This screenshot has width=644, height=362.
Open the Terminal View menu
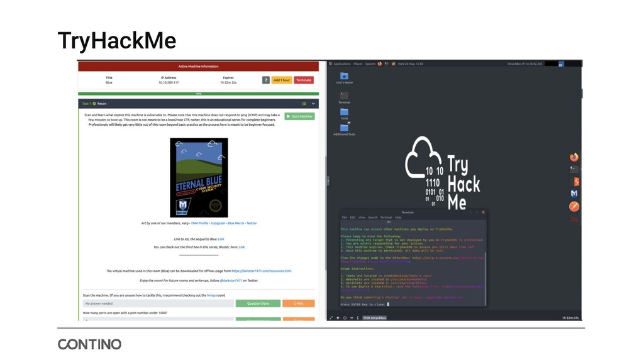[362, 217]
